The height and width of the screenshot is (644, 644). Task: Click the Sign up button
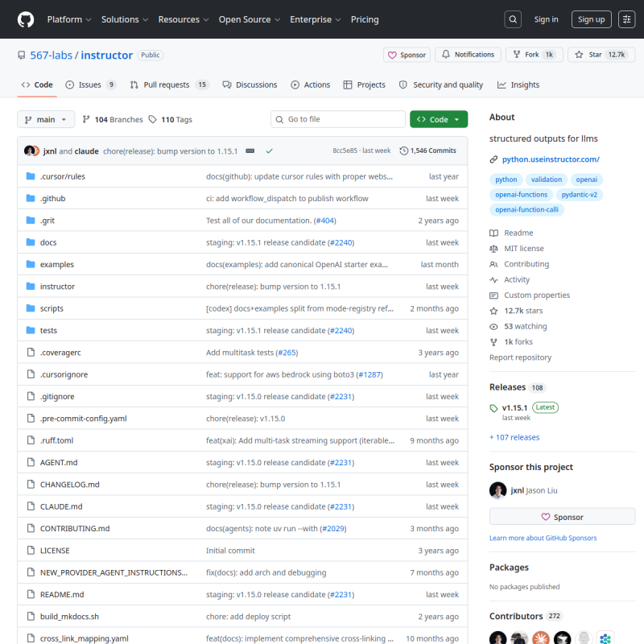591,19
